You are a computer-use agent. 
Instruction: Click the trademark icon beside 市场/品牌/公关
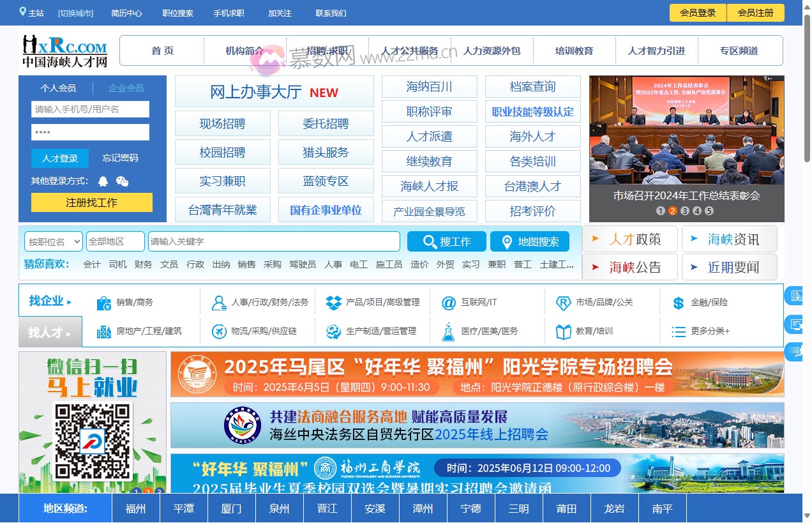click(562, 302)
